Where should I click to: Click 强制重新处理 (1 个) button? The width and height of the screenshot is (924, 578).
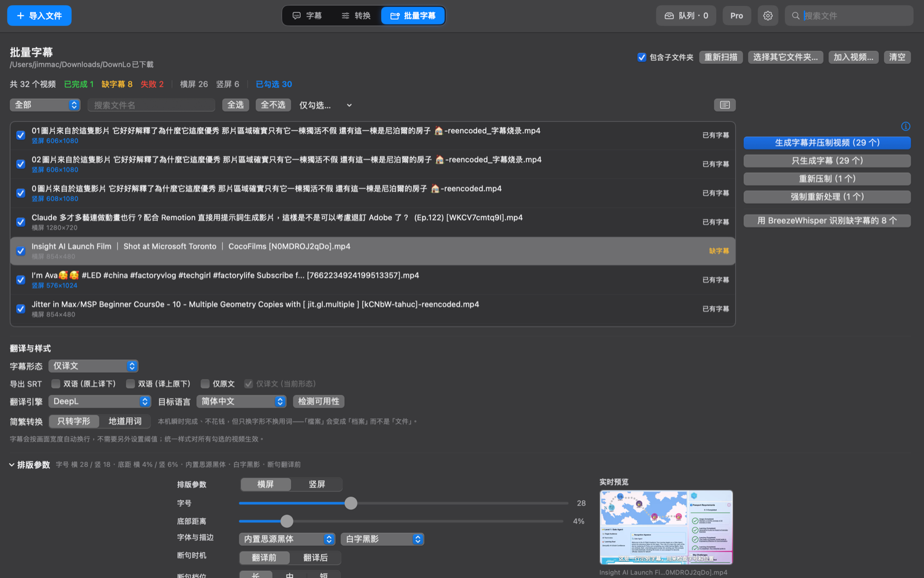827,197
